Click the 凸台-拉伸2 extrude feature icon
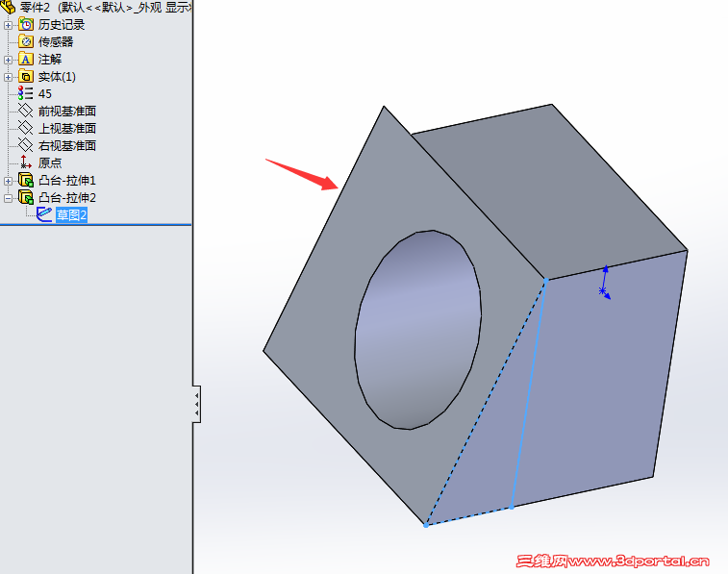Screen dimensions: 728x574 click(26, 197)
